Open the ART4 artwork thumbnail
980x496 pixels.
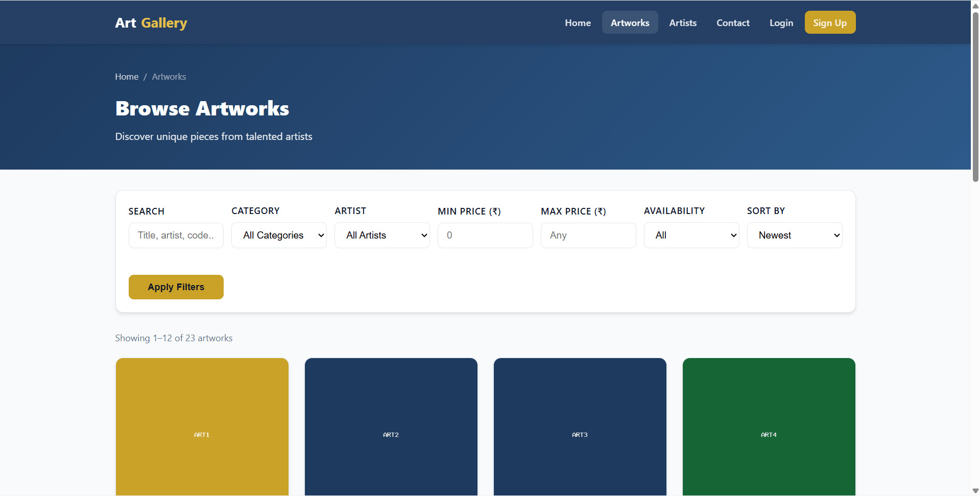tap(769, 427)
